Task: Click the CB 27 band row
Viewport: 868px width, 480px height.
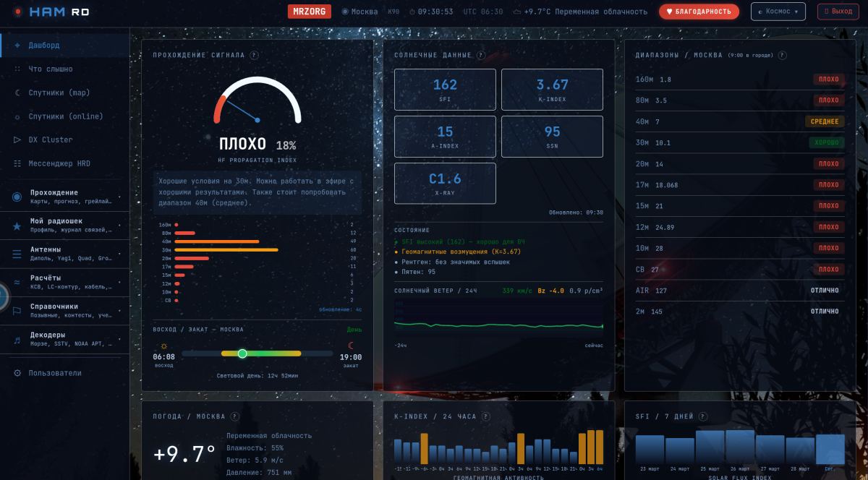Action: 739,270
